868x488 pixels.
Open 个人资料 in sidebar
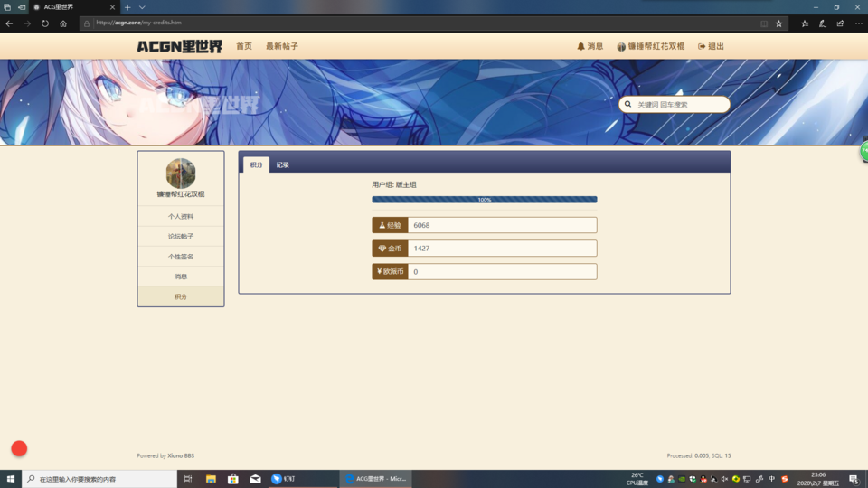point(181,216)
